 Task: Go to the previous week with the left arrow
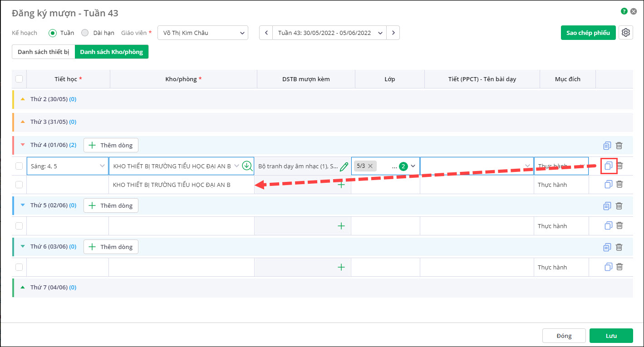(x=266, y=33)
